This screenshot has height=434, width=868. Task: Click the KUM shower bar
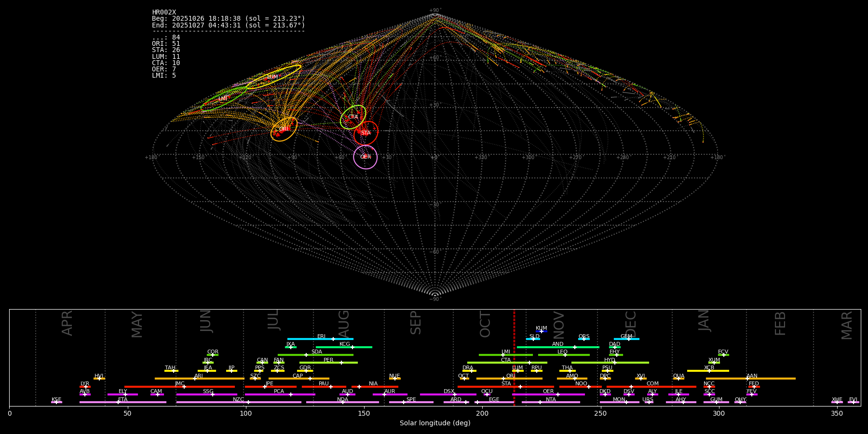tap(541, 331)
